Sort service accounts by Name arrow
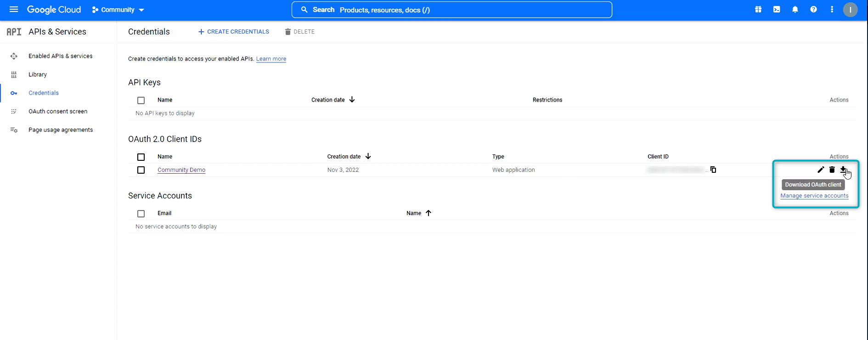Image resolution: width=868 pixels, height=340 pixels. point(428,213)
